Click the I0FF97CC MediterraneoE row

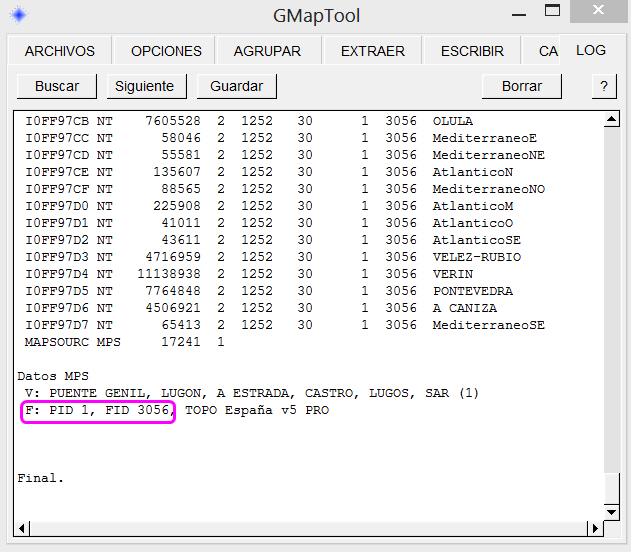tap(280, 138)
